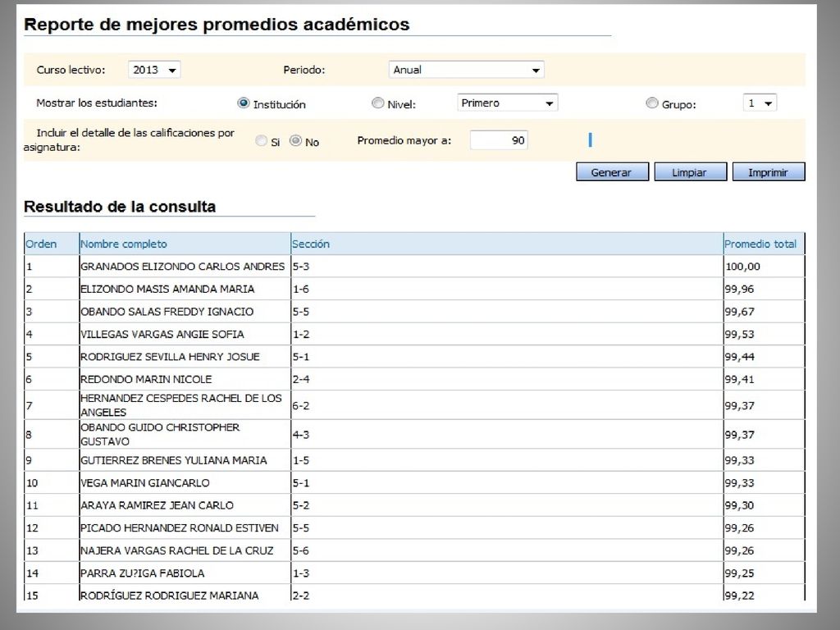This screenshot has height=630, width=840.
Task: Select row RODRIGUEZ SEVILLA HENRY JOSUE
Action: [414, 356]
